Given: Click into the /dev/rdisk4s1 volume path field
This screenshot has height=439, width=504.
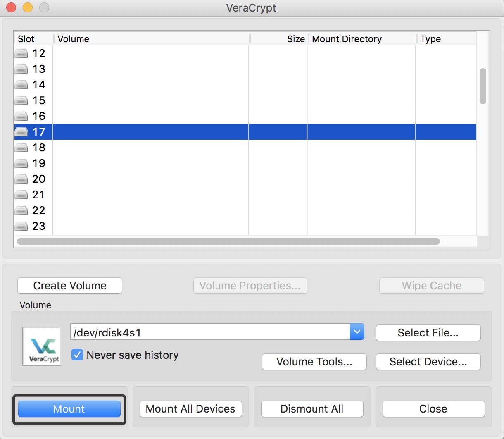Looking at the screenshot, I should click(x=210, y=332).
